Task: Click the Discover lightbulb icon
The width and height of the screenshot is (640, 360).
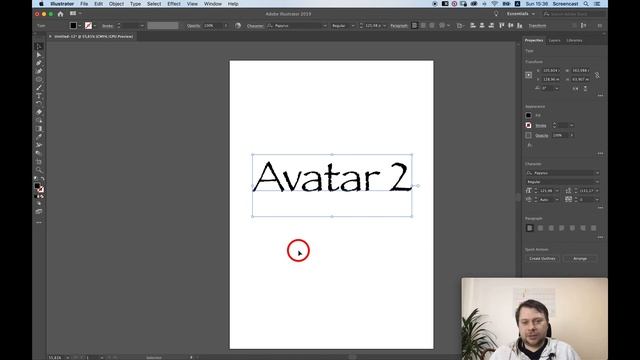Action: point(496,14)
